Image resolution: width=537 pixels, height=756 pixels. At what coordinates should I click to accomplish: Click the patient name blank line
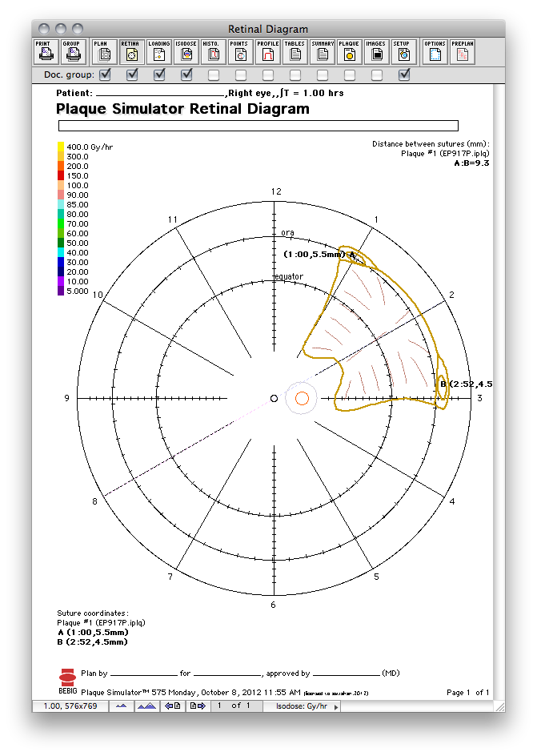click(x=160, y=94)
